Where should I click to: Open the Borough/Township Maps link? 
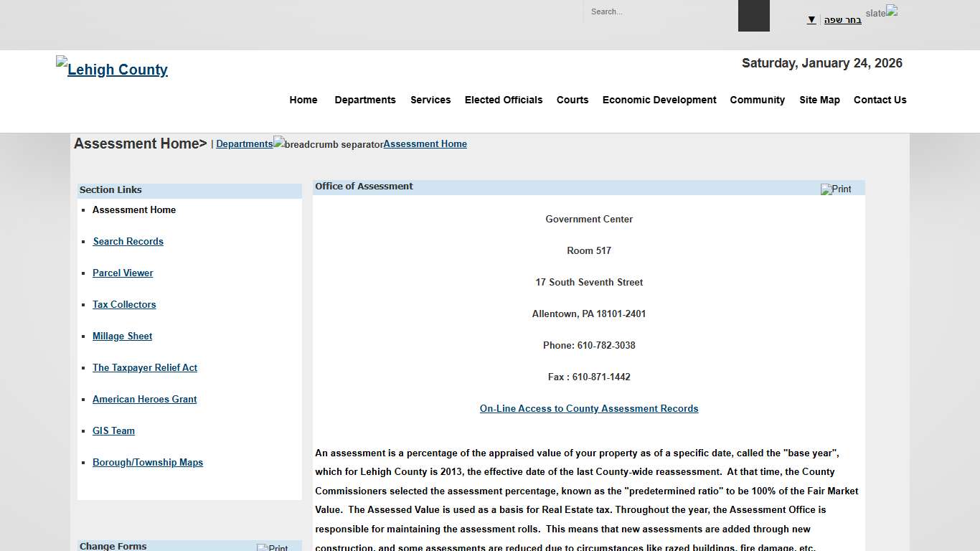point(147,462)
